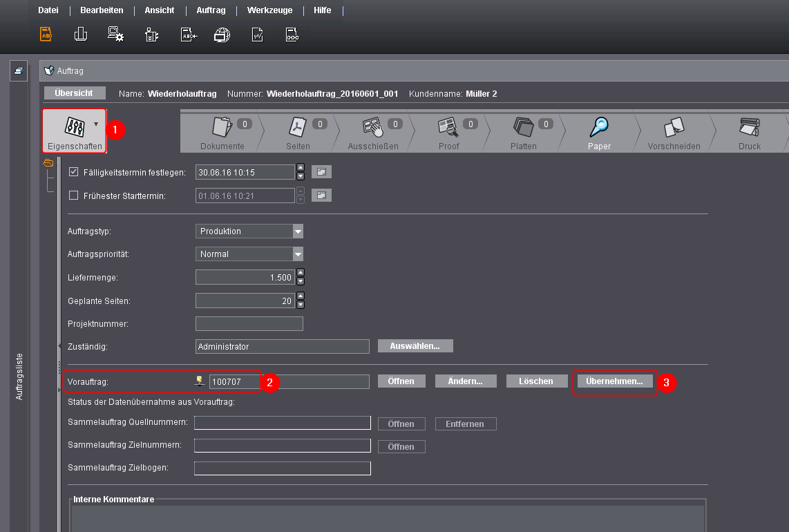Click the Ändern... button
This screenshot has width=789, height=532.
tap(466, 381)
